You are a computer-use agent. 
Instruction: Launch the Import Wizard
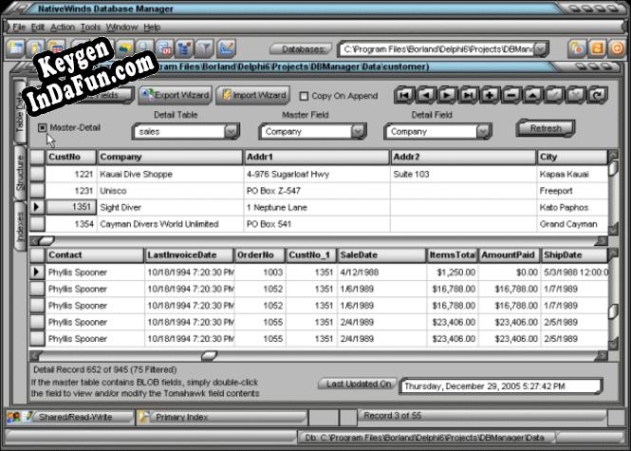coord(253,95)
